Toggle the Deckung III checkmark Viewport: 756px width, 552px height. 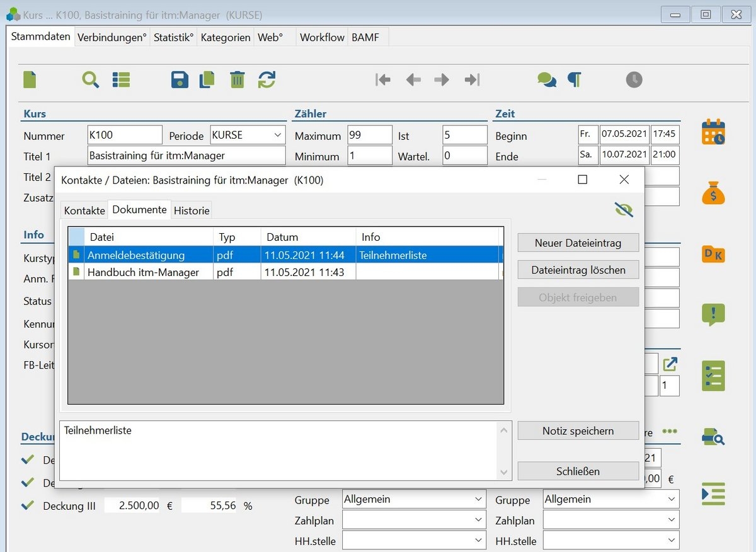(28, 505)
